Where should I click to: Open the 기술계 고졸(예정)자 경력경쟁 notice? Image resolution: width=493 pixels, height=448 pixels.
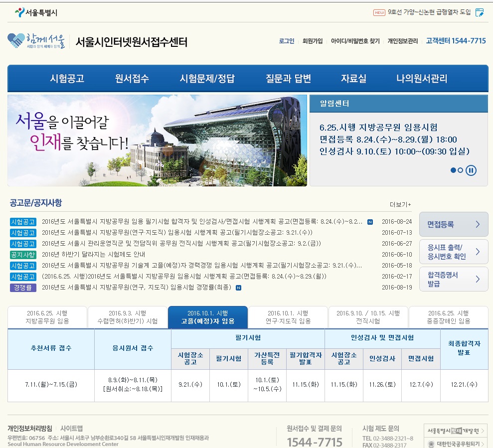[x=202, y=266]
